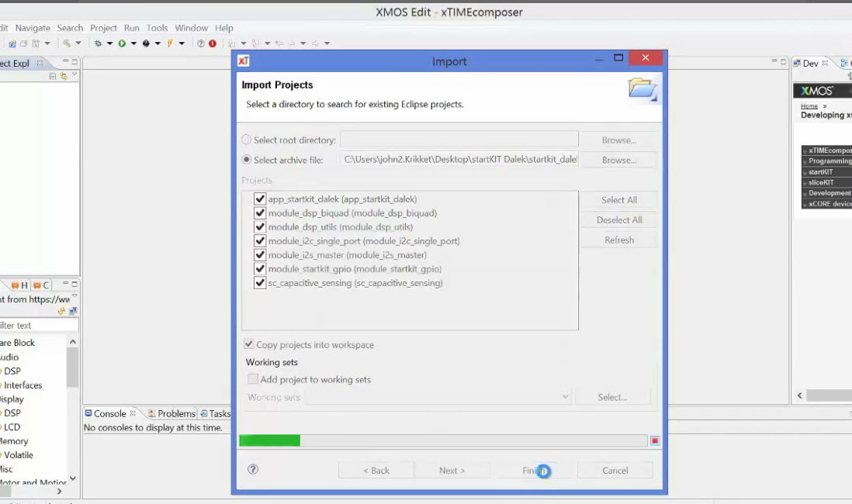
Task: Uncheck the module_dsp_utils project checkbox
Action: [x=260, y=227]
